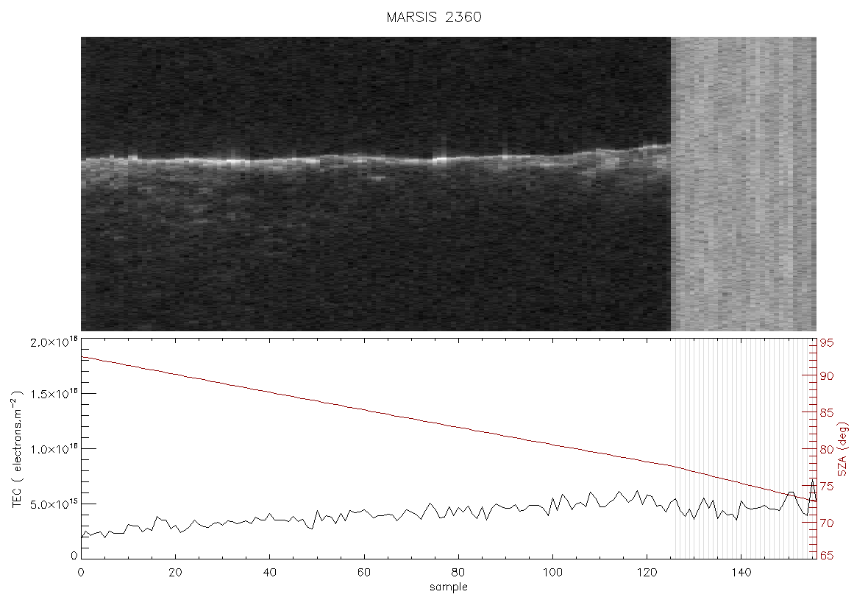Click x-axis tick label 60
This screenshot has width=868, height=611.
pos(363,572)
